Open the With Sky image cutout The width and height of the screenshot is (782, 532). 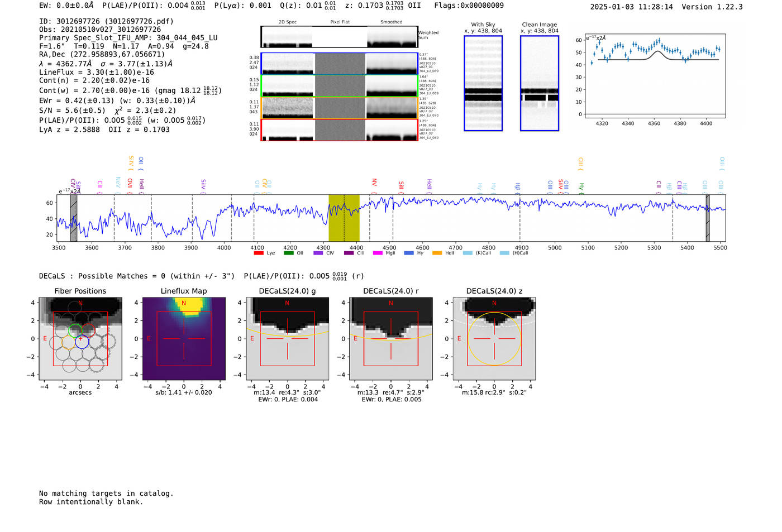click(x=483, y=83)
